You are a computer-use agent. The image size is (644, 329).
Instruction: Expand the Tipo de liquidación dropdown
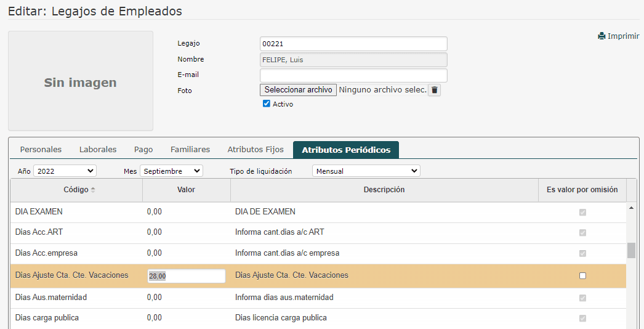point(366,171)
